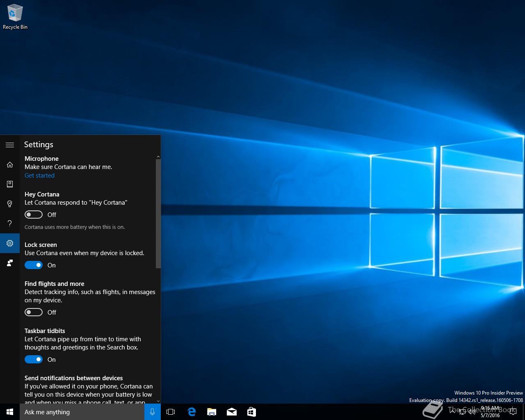Open network status tray icon

(462, 412)
